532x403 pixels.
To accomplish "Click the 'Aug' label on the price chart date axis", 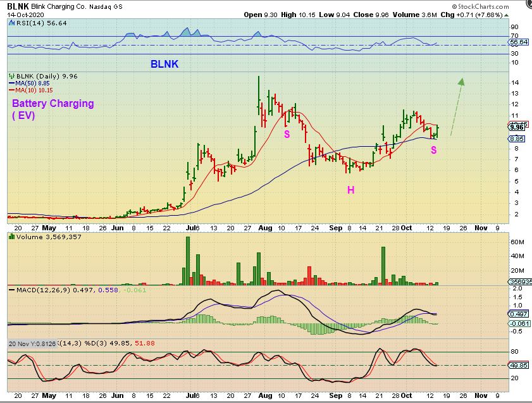I will click(x=265, y=228).
